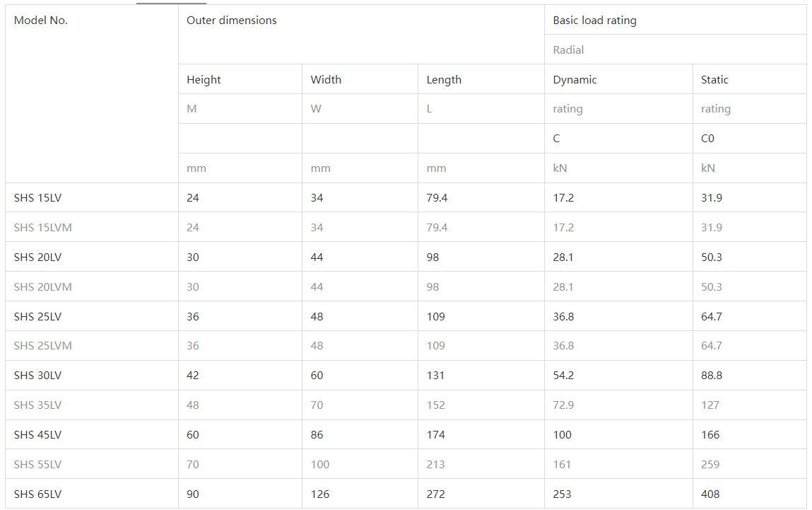Click the Width column header
This screenshot has height=510, width=812.
tap(326, 80)
